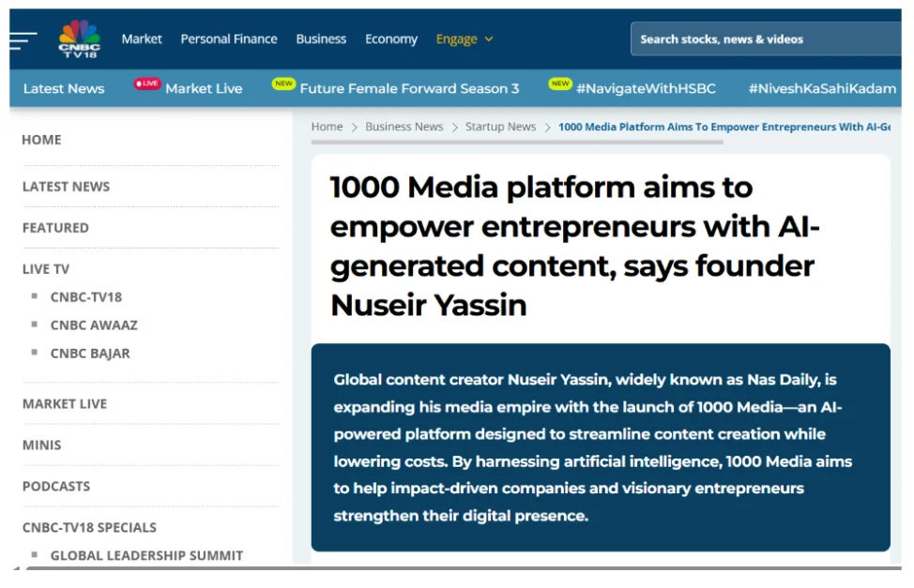914x588 pixels.
Task: Select HOME in the sidebar
Action: tap(41, 140)
